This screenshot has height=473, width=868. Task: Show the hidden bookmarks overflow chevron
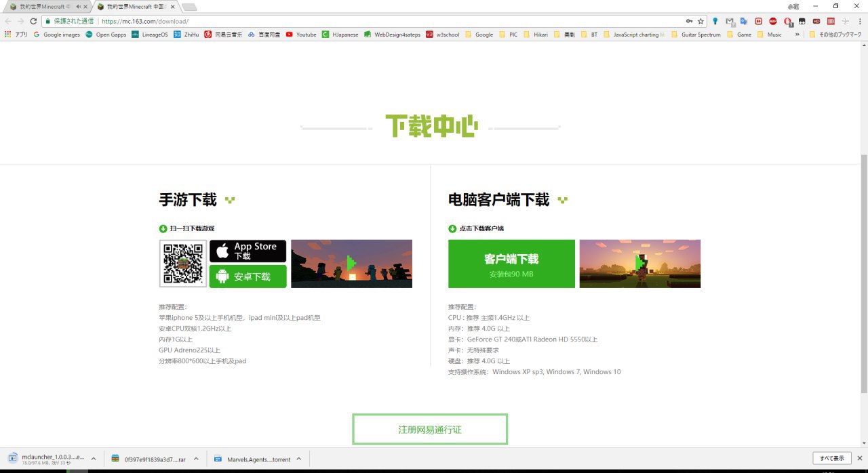coord(797,35)
